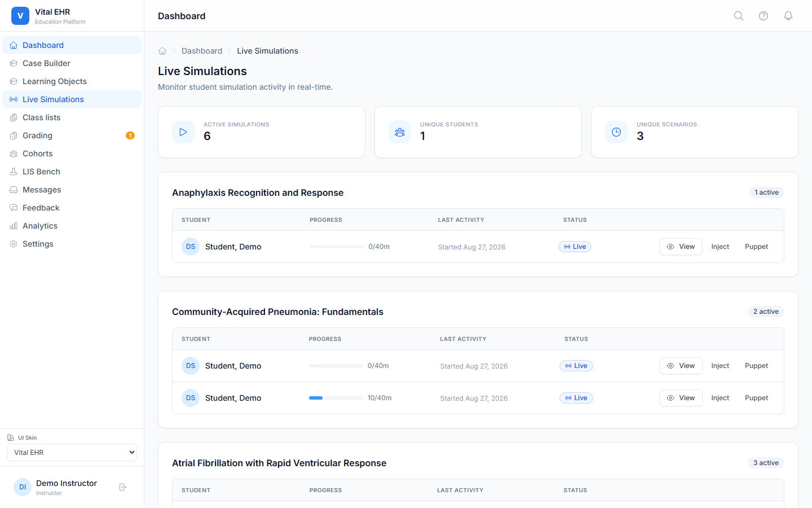Click Inject in the Pneumonia 10/40m row
The height and width of the screenshot is (508, 812).
click(x=720, y=398)
